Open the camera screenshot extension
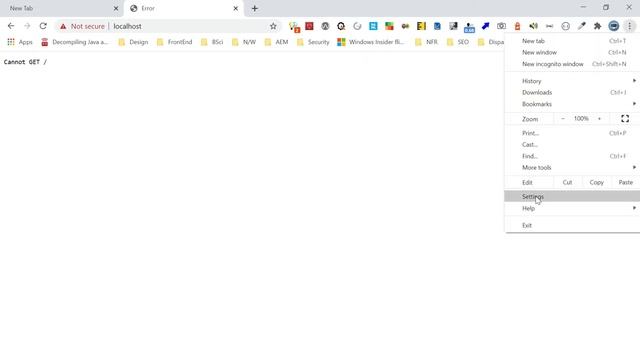 pos(501,26)
